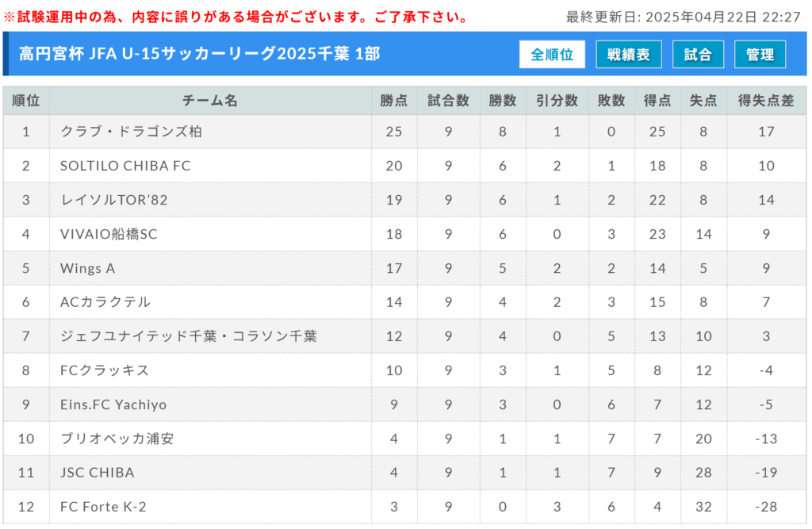Select team クラブ・ドラゴンズ柏
Screen dimensions: 812x529
point(131,132)
